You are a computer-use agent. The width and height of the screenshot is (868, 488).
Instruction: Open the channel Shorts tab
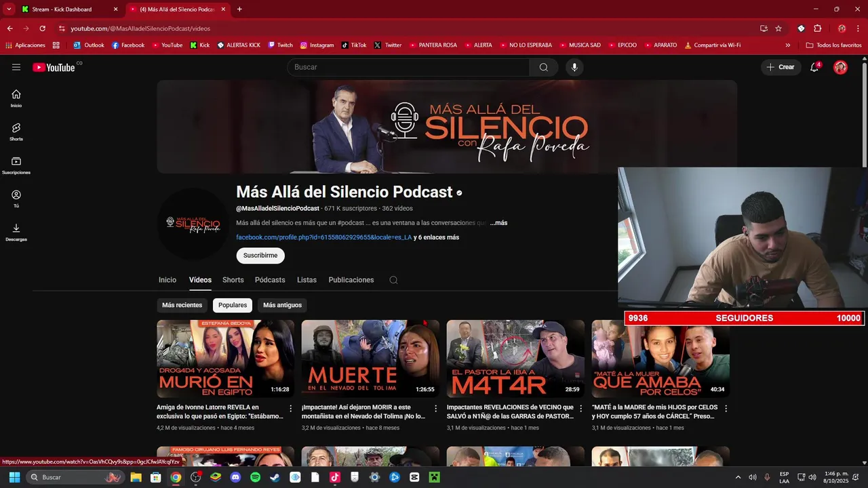coord(233,280)
